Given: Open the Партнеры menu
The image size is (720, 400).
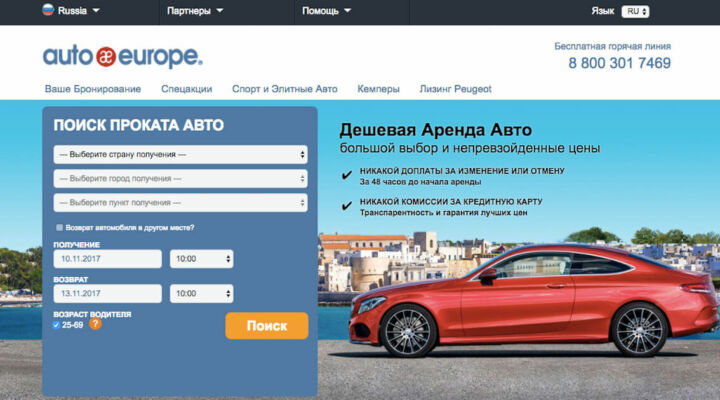Looking at the screenshot, I should click(194, 12).
